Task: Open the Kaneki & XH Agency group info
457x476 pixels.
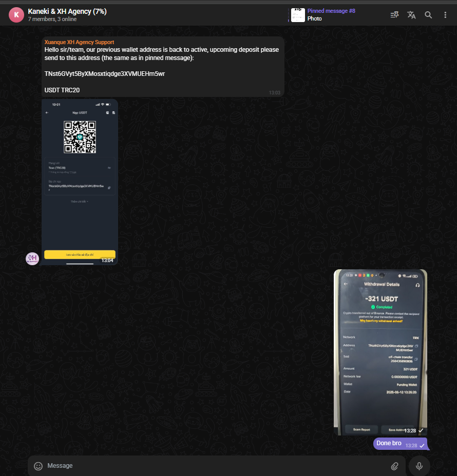Action: click(x=67, y=11)
